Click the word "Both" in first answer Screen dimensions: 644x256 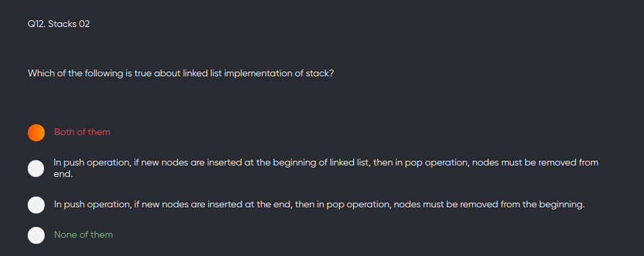[x=64, y=132]
